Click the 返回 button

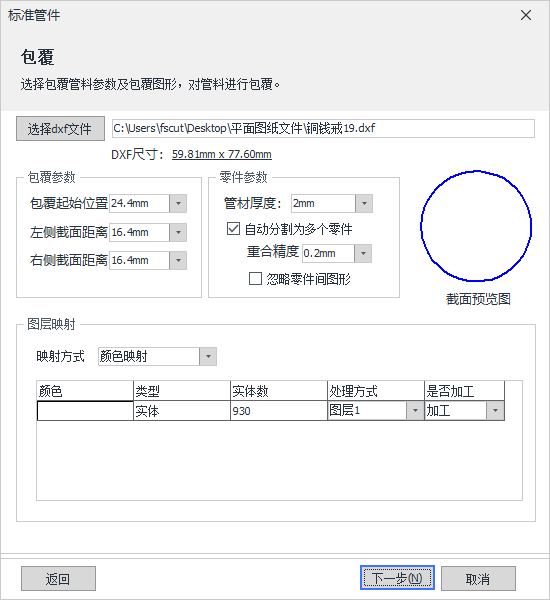click(58, 579)
